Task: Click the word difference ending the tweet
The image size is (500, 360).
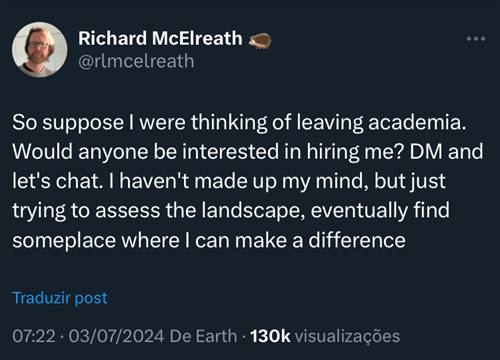Action: 357,240
